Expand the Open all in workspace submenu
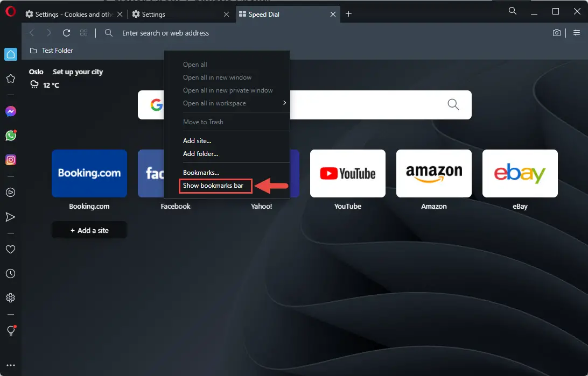 (227, 103)
